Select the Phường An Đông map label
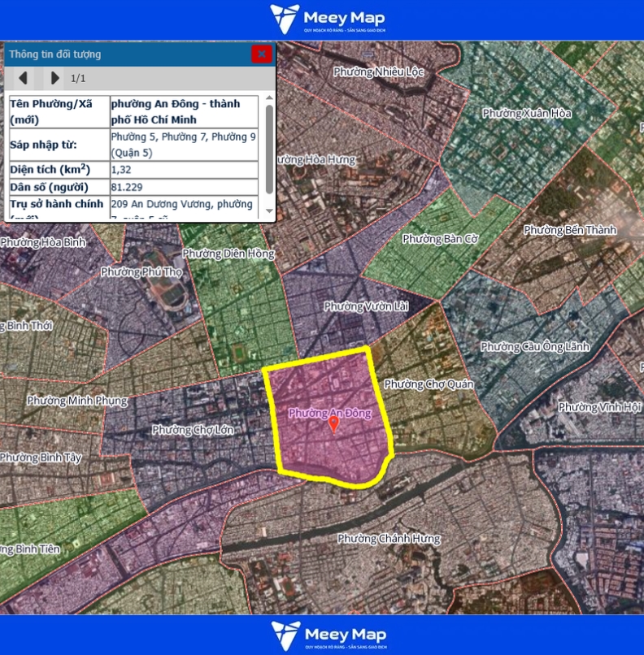 coord(329,413)
